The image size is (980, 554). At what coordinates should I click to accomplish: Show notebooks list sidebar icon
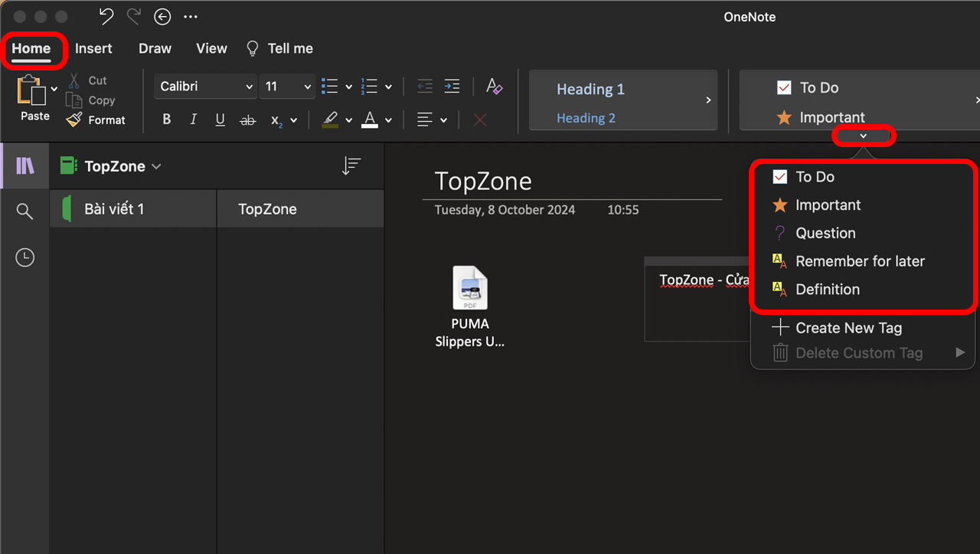click(24, 166)
